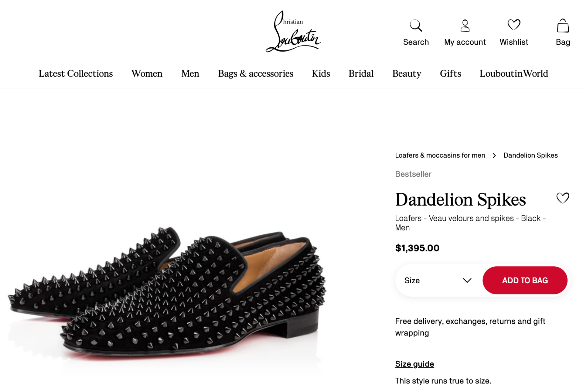Go to the Bridal section

(360, 74)
